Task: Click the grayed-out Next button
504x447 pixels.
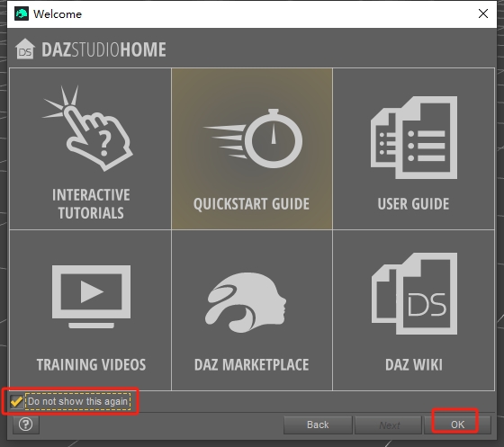Action: (389, 425)
